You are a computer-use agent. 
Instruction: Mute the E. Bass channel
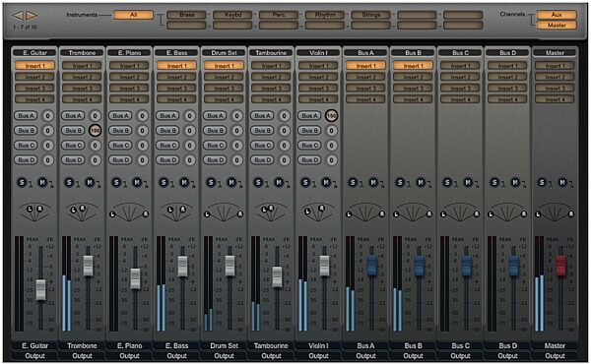(184, 183)
